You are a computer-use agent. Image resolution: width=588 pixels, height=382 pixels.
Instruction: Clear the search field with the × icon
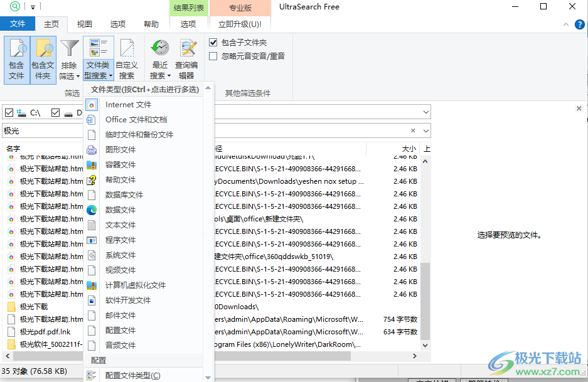point(413,130)
